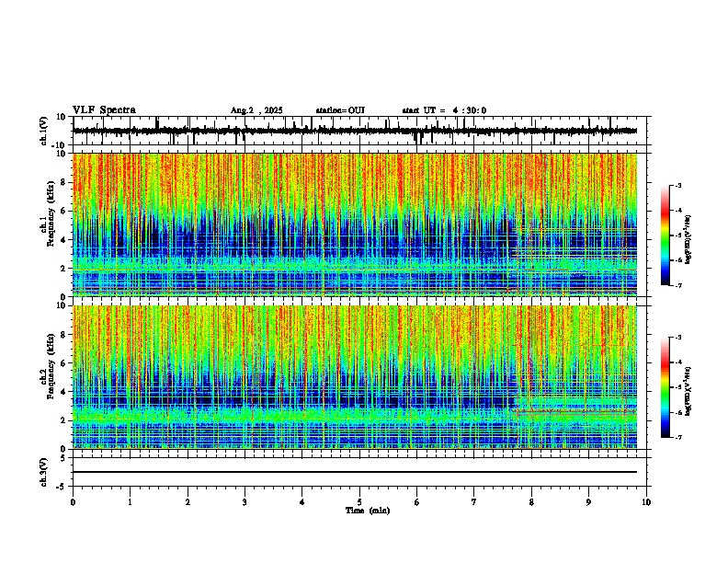728x563 pixels.
Task: Select the date text "Aug.2 , 2025"
Action: 256,110
